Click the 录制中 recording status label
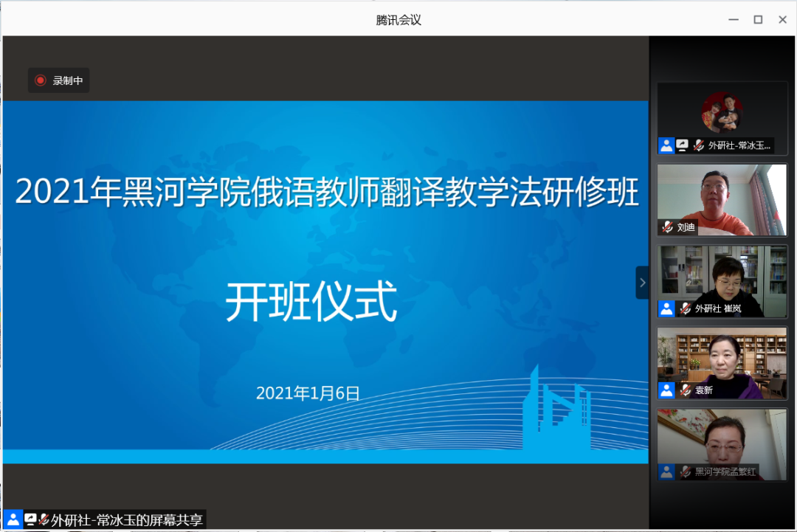This screenshot has height=532, width=797. point(67,81)
